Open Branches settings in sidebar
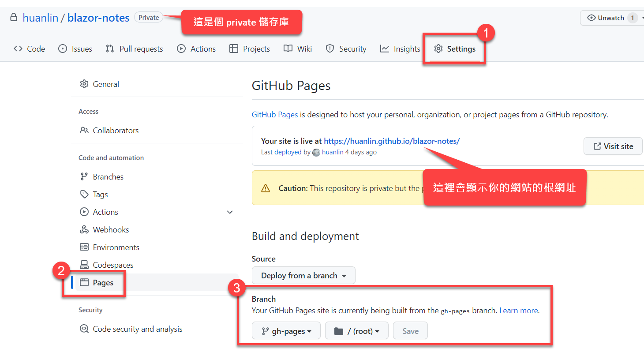 108,176
